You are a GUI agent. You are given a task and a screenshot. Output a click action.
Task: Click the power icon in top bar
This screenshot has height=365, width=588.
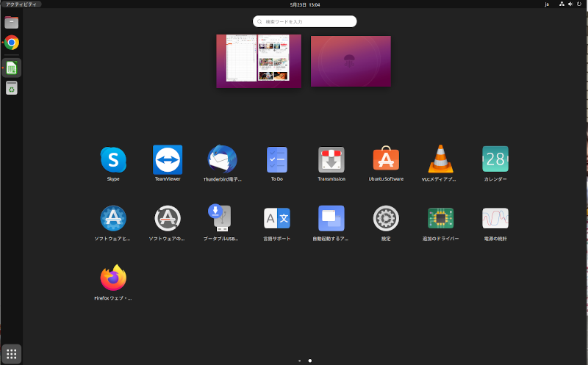(579, 4)
